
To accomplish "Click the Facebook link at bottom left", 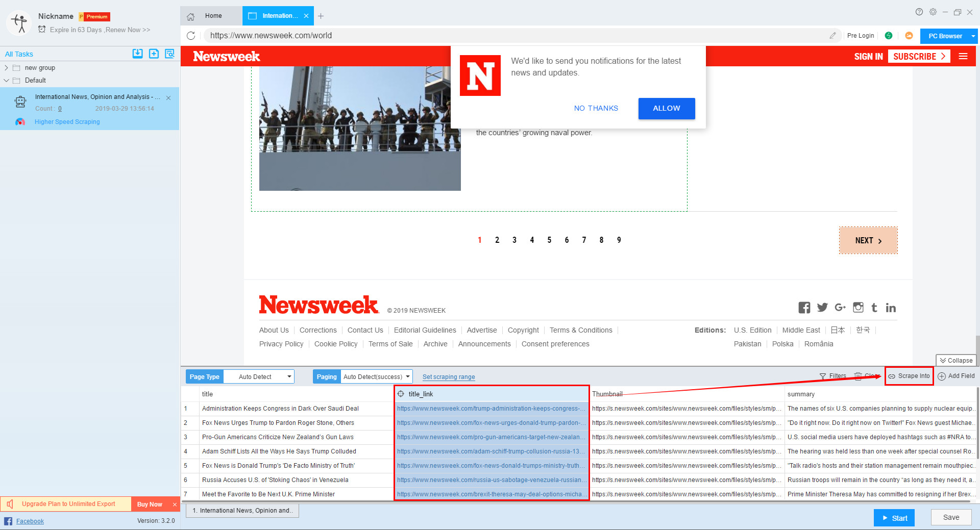I will coord(30,521).
